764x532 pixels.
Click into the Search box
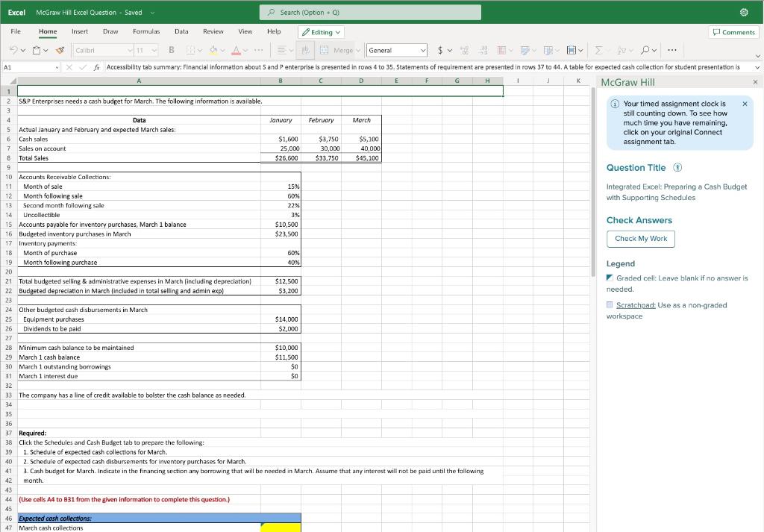pos(370,13)
